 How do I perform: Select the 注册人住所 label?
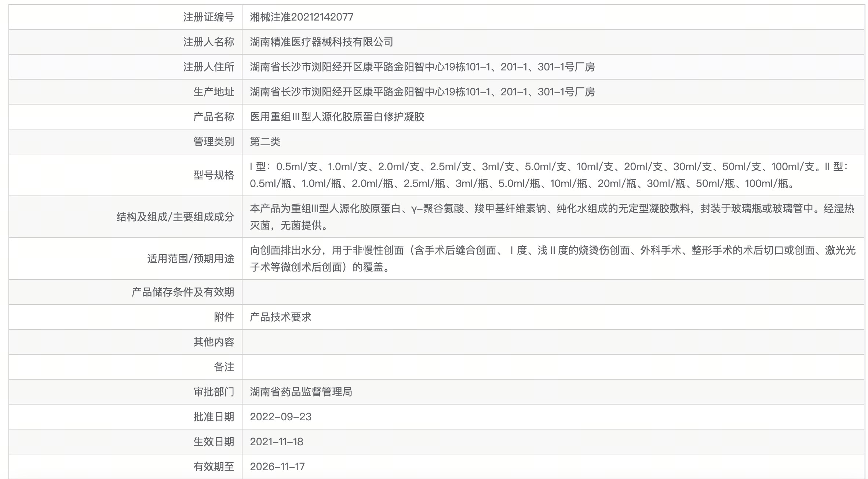[x=208, y=67]
